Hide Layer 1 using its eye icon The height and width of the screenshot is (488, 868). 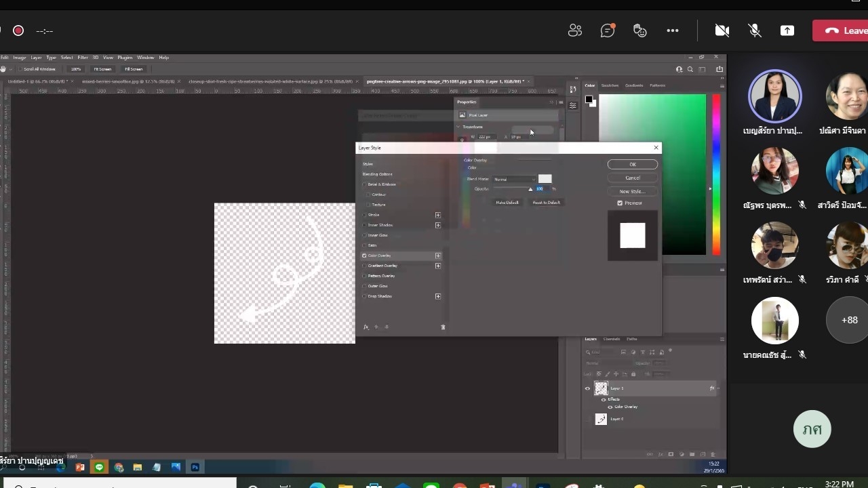[x=587, y=388]
